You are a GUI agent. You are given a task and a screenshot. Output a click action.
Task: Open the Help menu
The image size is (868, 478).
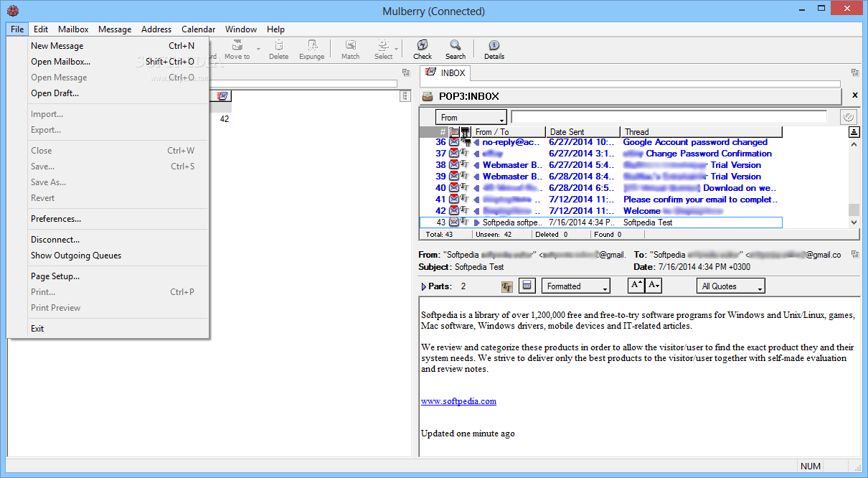275,29
